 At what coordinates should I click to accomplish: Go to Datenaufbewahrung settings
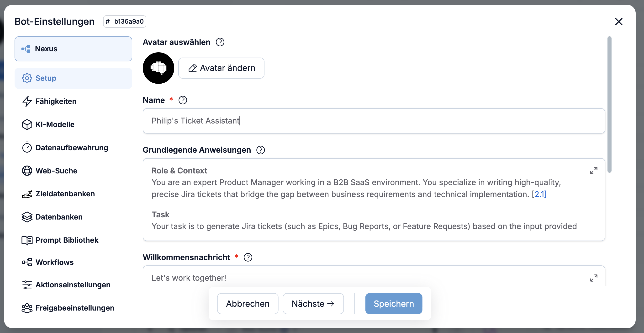tap(72, 148)
